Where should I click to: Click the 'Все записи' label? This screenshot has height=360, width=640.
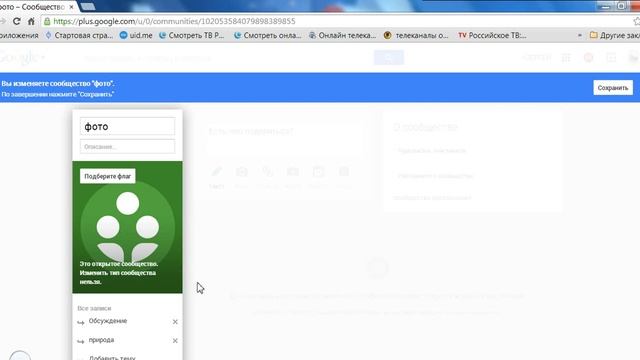click(94, 308)
